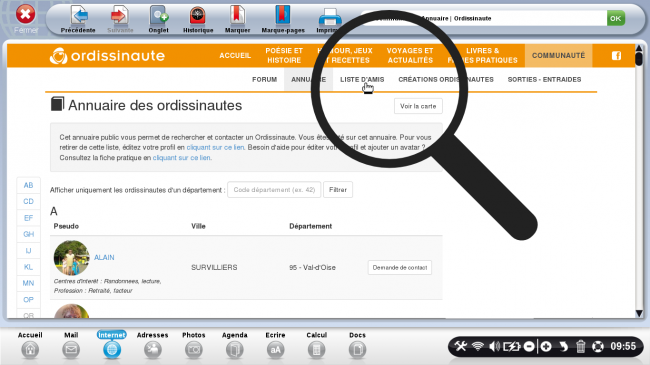Select the FORUM submenu tab
This screenshot has width=650, height=365.
click(x=264, y=79)
